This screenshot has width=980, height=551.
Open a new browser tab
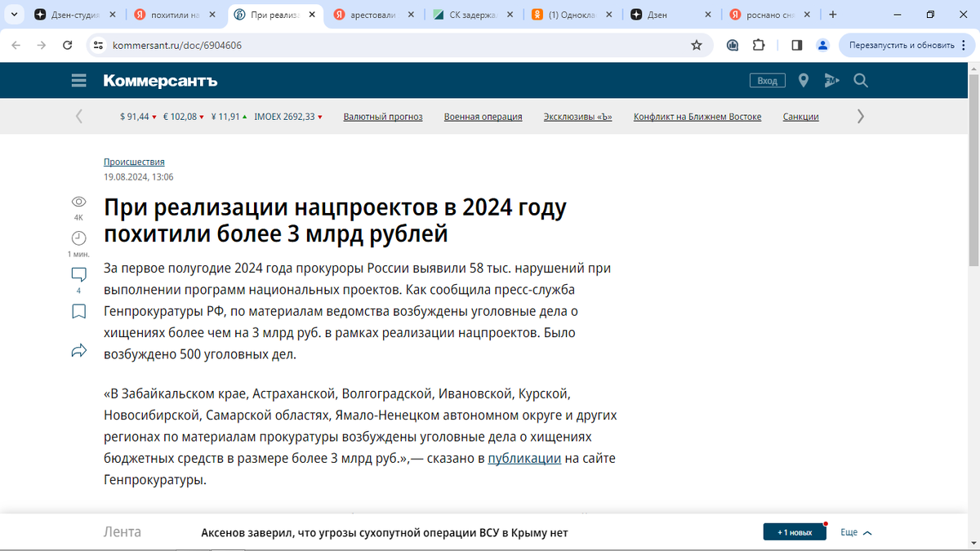833,15
